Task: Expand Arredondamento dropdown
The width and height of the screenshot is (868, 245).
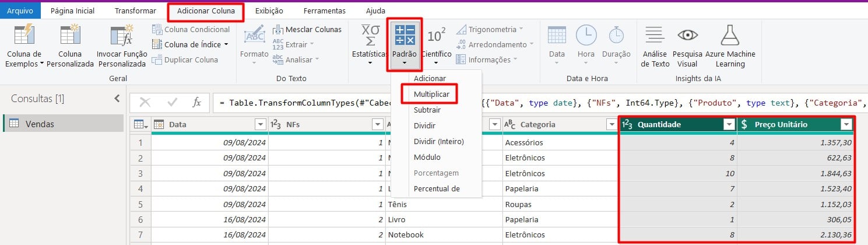Action: [x=495, y=44]
